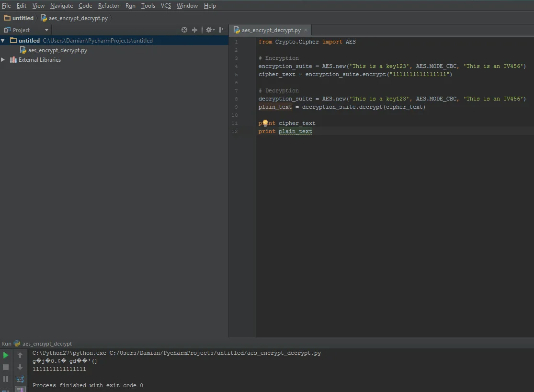Close the aes_encrypt_decrypt.py editor tab

click(306, 30)
